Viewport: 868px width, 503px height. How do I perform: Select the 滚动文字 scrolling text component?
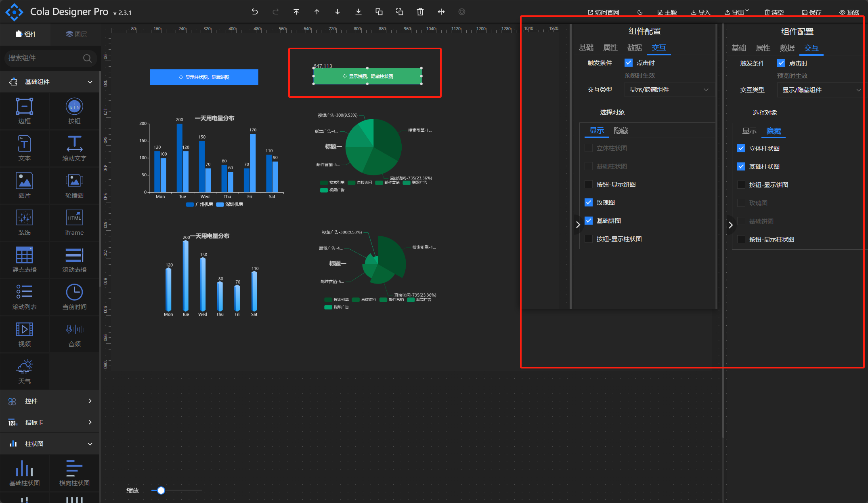coord(74,144)
